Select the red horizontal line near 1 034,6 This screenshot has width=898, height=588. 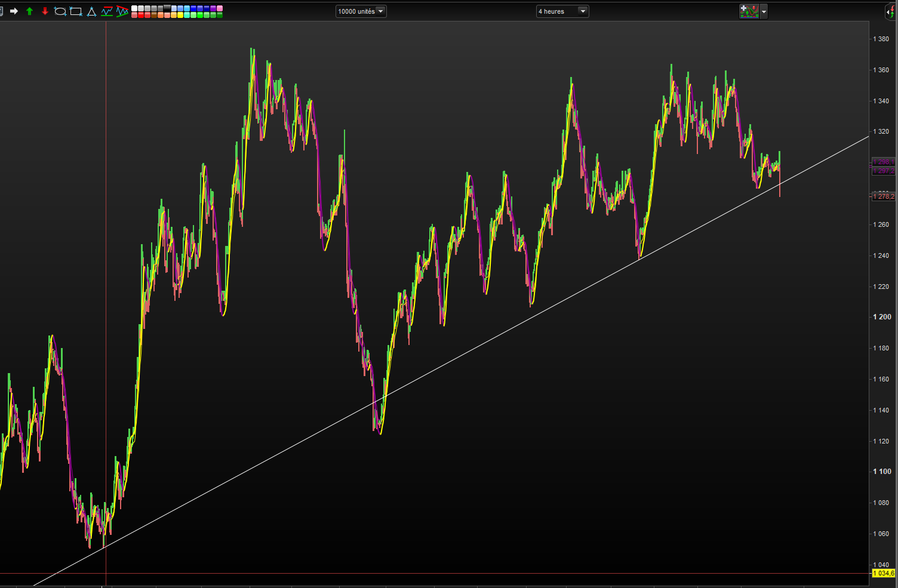[435, 574]
